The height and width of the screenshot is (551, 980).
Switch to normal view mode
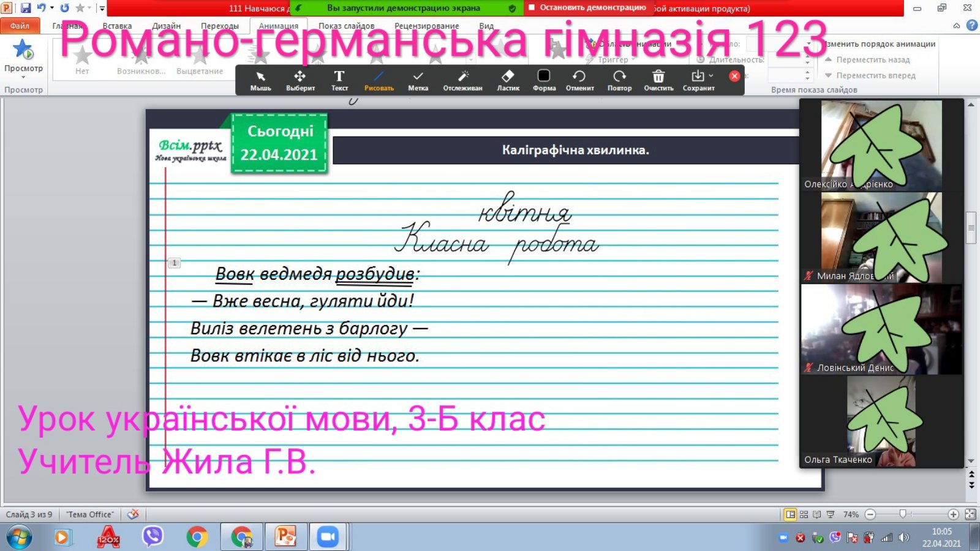(x=790, y=514)
